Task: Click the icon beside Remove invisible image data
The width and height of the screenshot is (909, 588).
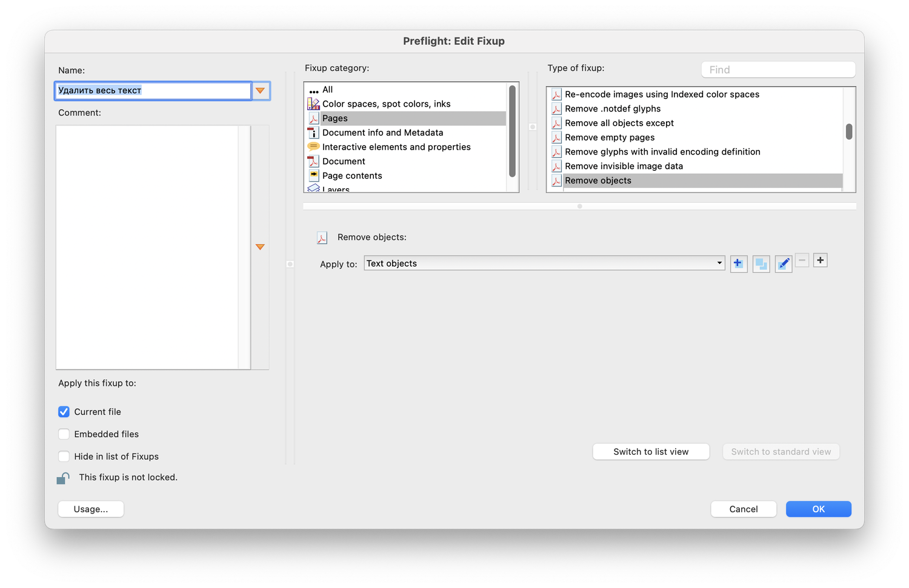Action: click(x=556, y=167)
